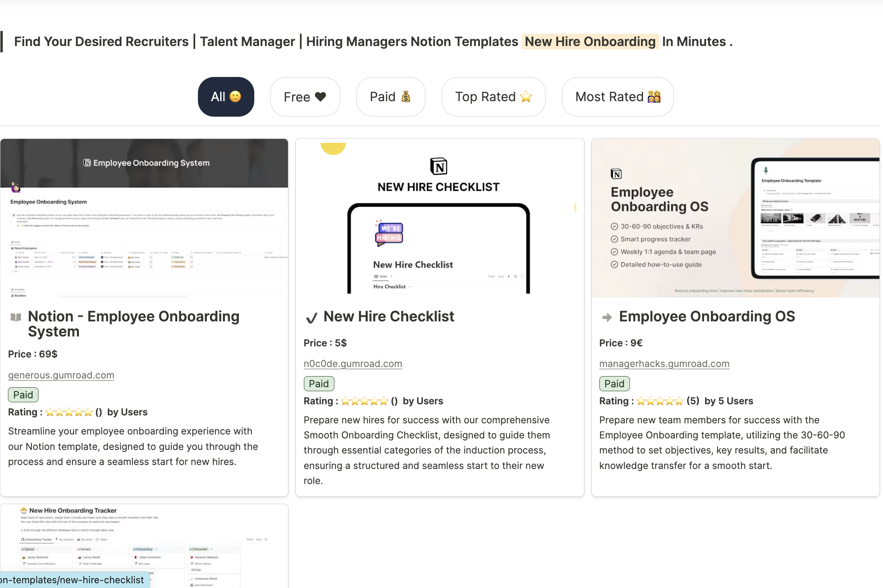Click the 'Prepare new team members' description
The image size is (883, 588).
722,443
